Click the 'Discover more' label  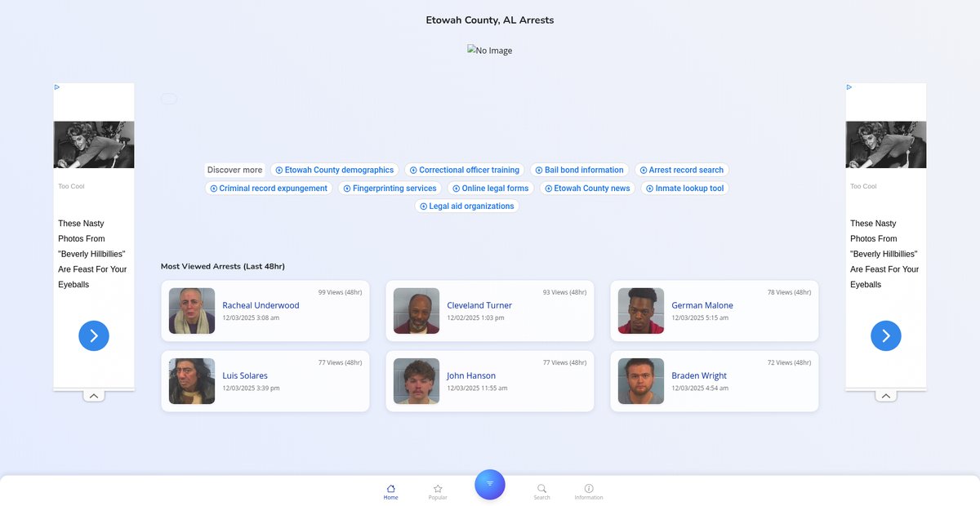tap(235, 170)
